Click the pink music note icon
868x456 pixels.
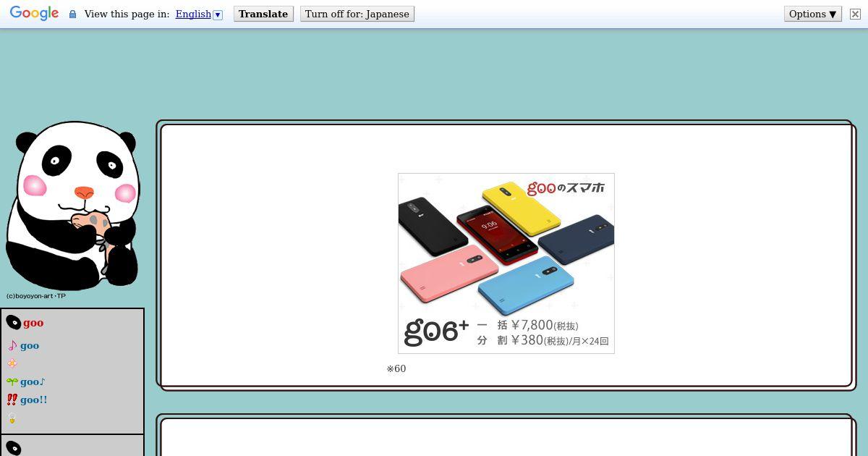(12, 346)
